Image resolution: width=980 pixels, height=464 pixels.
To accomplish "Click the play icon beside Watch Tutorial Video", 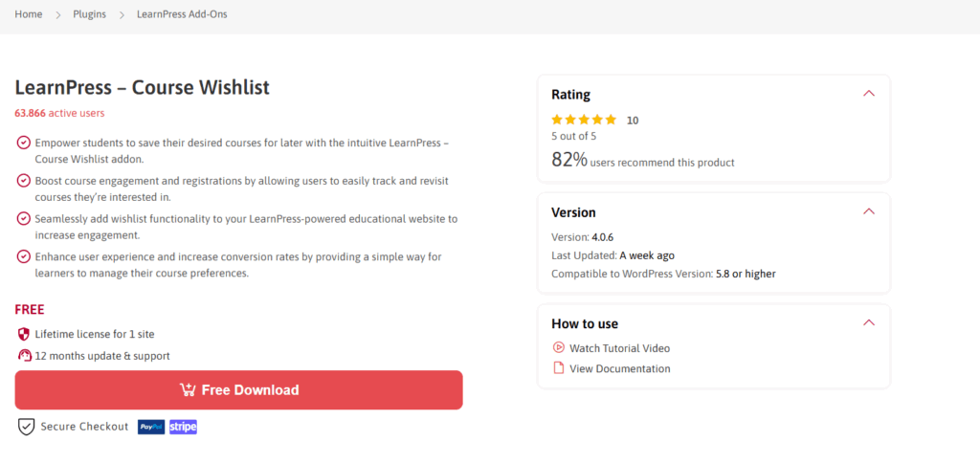I will click(x=558, y=348).
